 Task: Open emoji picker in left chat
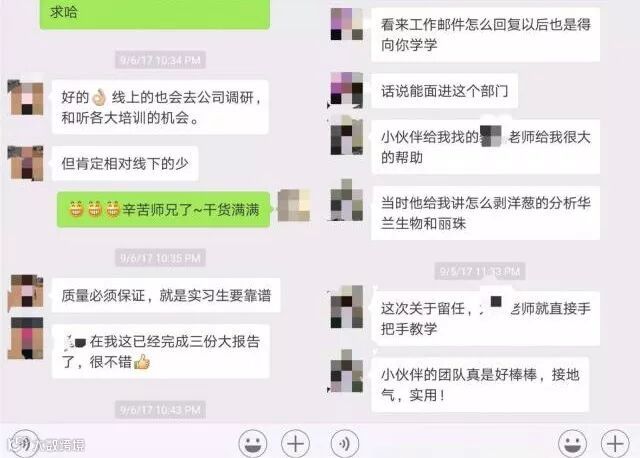pyautogui.click(x=253, y=443)
